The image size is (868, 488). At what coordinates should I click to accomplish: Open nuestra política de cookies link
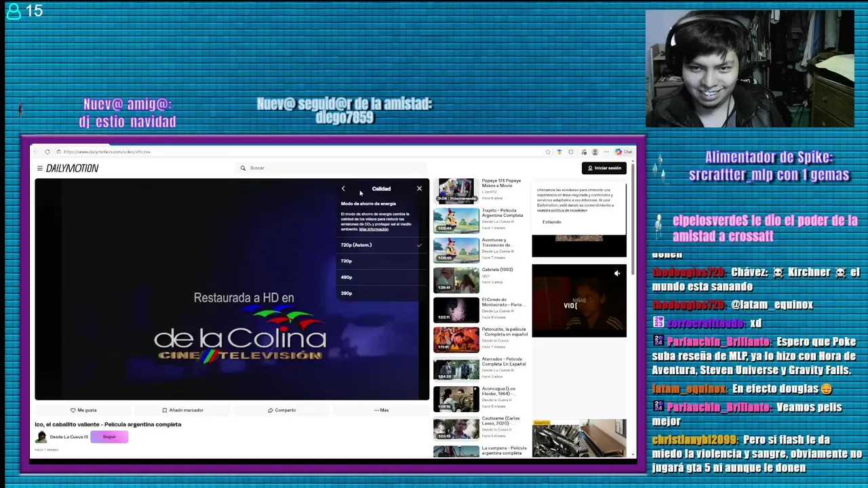point(562,210)
